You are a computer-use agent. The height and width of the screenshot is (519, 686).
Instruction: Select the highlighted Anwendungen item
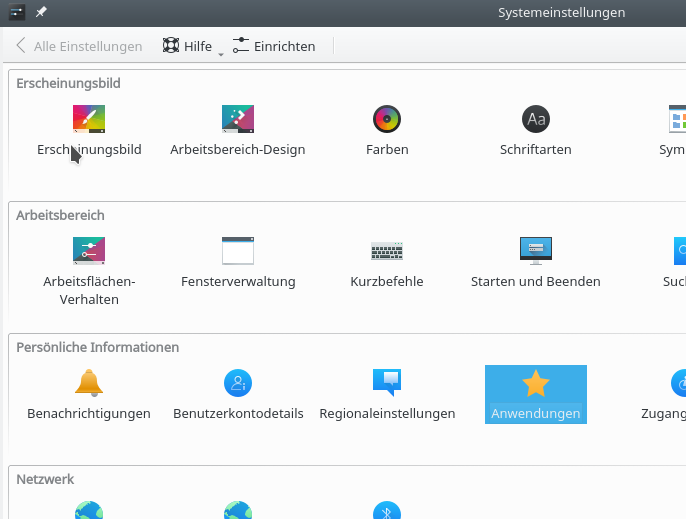click(535, 394)
